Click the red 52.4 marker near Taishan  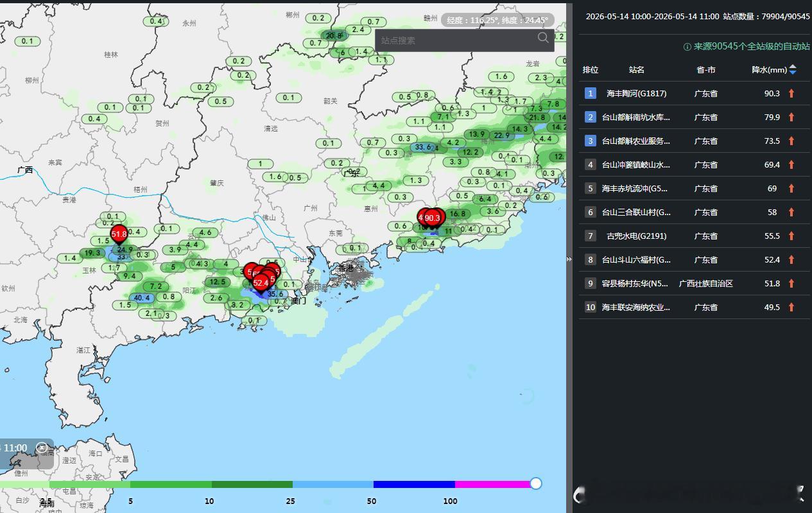pos(261,283)
